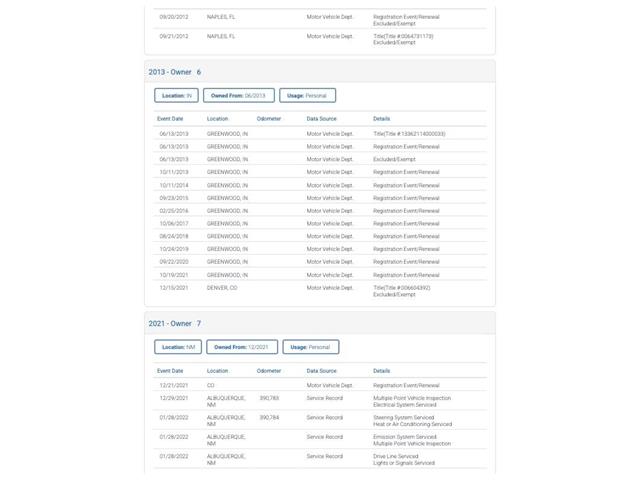
Task: Select the 12/15/2021 Denver, CO title row
Action: (x=320, y=291)
